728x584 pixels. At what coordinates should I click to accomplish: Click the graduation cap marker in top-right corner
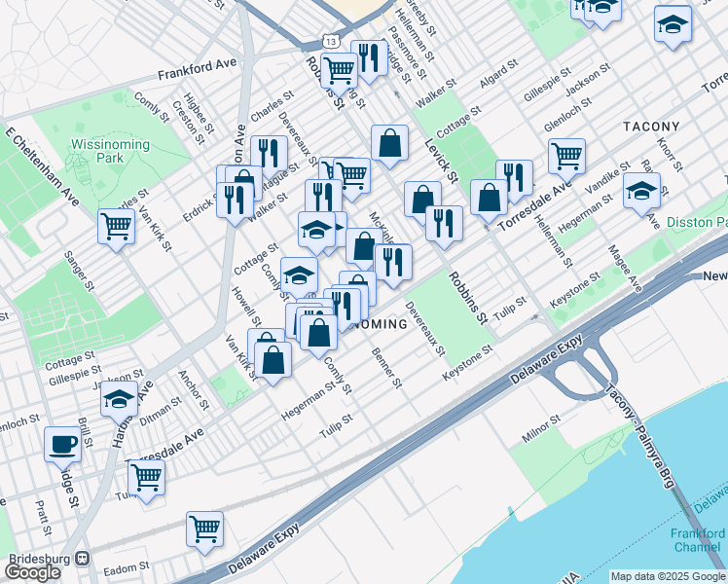[673, 25]
